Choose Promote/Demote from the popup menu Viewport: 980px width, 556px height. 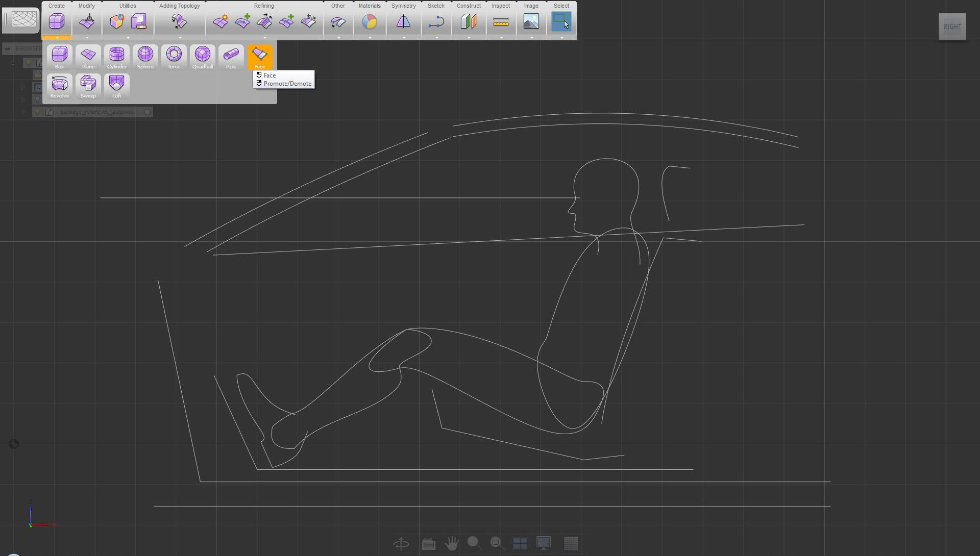point(287,84)
